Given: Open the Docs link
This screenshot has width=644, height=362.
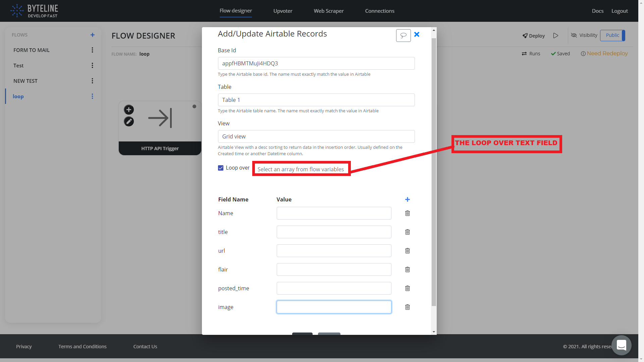Looking at the screenshot, I should tap(598, 11).
